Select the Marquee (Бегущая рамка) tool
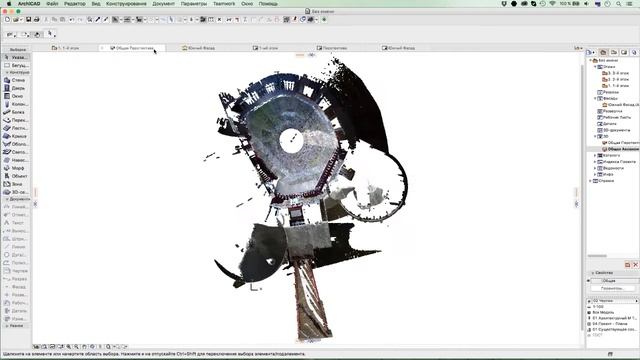Viewport: 640px width, 360px height. point(16,65)
